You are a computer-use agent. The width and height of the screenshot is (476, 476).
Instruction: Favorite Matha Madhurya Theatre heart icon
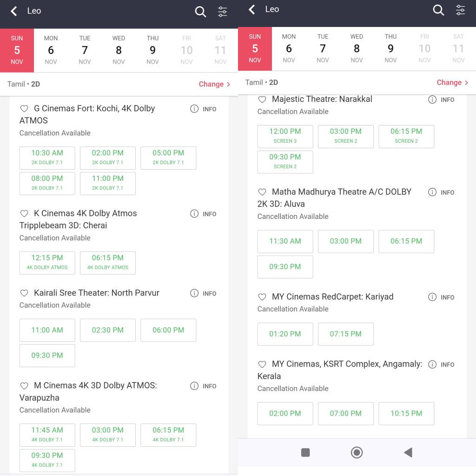pyautogui.click(x=262, y=192)
